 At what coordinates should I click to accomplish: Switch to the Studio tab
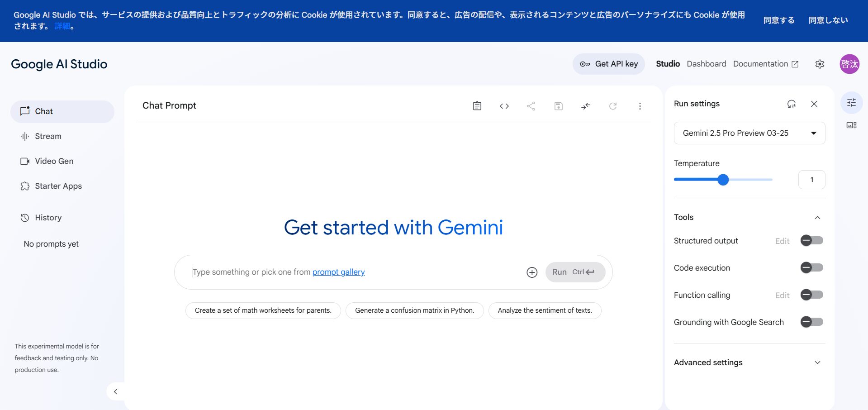tap(668, 64)
